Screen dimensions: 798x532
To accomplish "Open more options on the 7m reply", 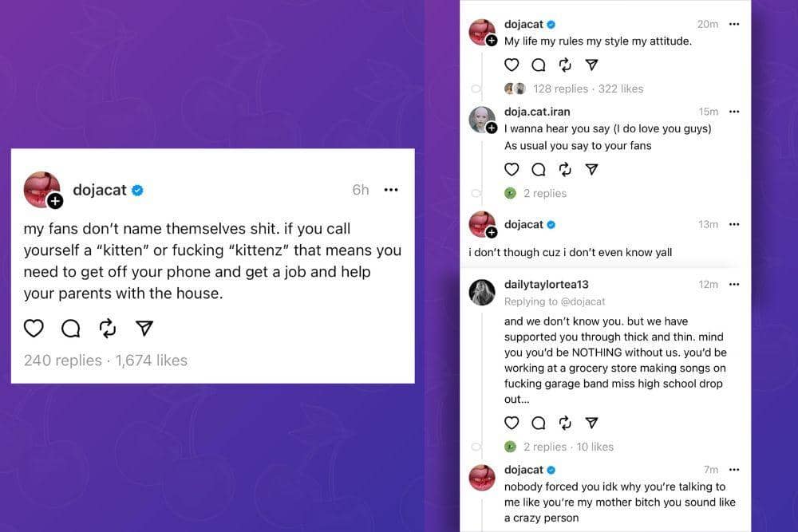I will click(x=734, y=470).
